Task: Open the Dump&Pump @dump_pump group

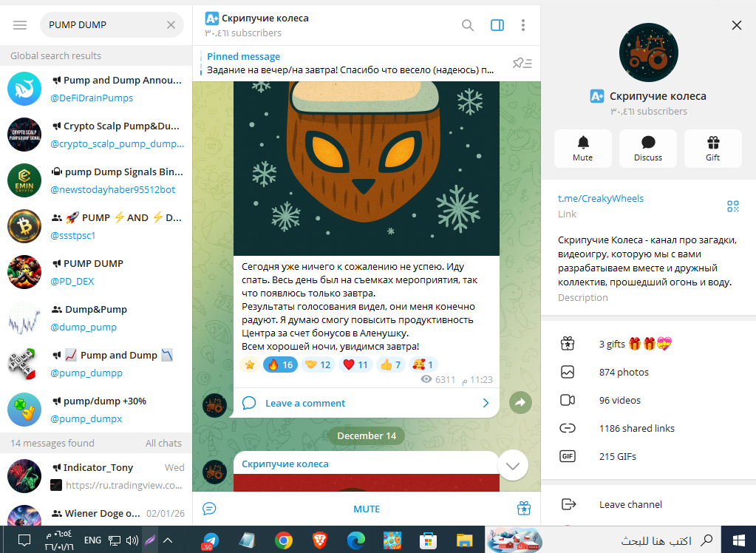Action: coord(96,318)
